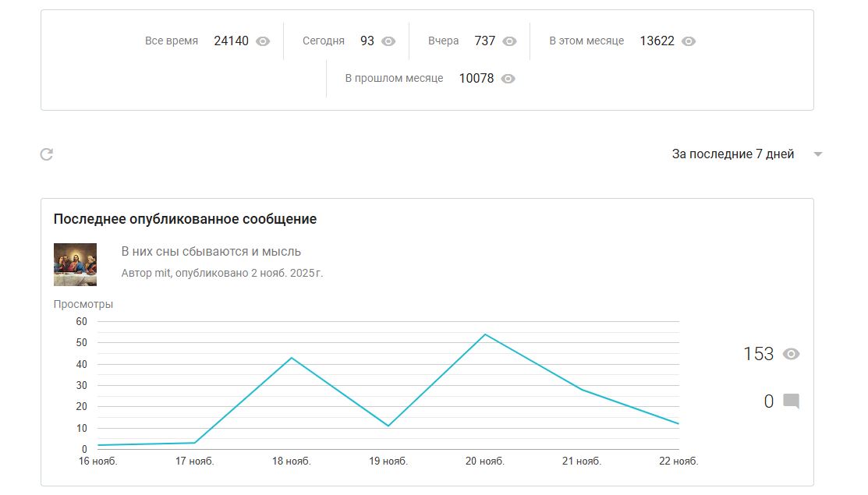Open post 'В них сны сбываются и мысль'
Viewport: 868px width, 495px height.
(211, 251)
